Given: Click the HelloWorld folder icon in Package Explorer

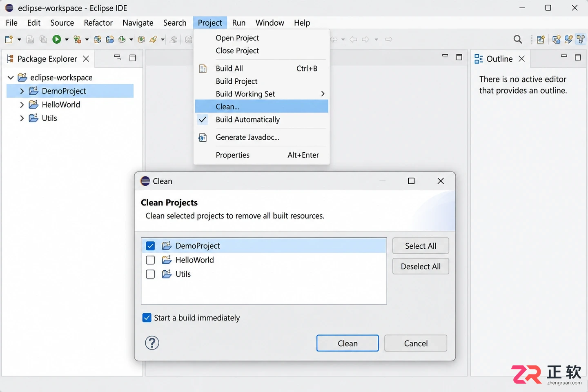Looking at the screenshot, I should (x=33, y=105).
